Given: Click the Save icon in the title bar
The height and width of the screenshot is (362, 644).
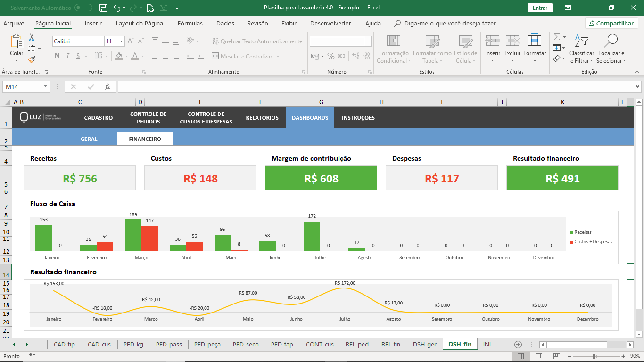Looking at the screenshot, I should (x=104, y=8).
